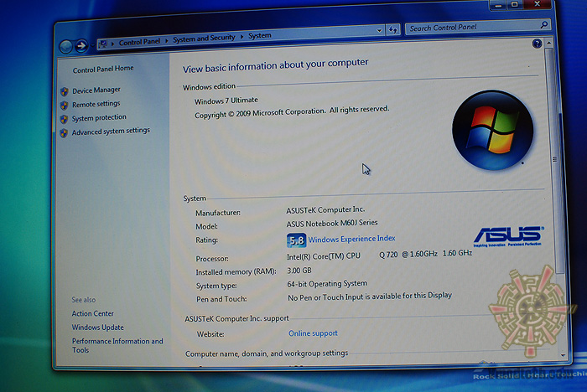Click the 5.8 rating score badge
587x392 pixels.
[296, 240]
